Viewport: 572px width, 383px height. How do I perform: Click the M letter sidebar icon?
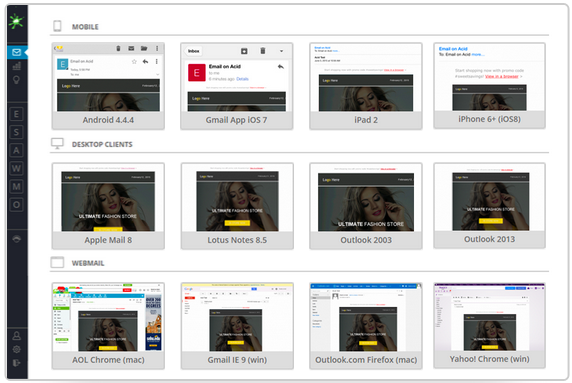[16, 187]
